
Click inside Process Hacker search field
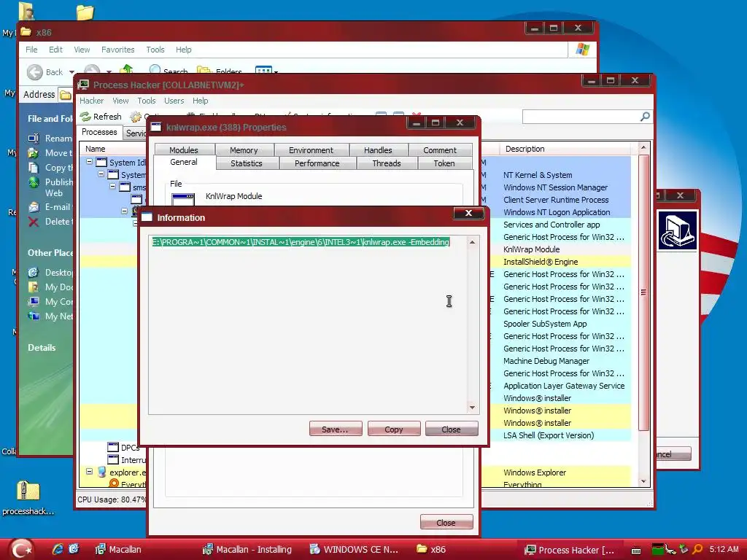coord(581,117)
